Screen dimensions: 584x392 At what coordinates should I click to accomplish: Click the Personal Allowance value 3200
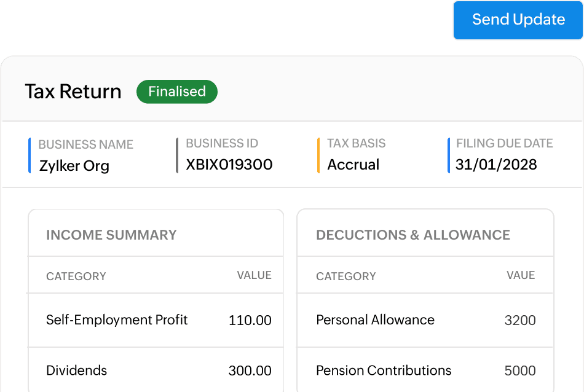519,320
